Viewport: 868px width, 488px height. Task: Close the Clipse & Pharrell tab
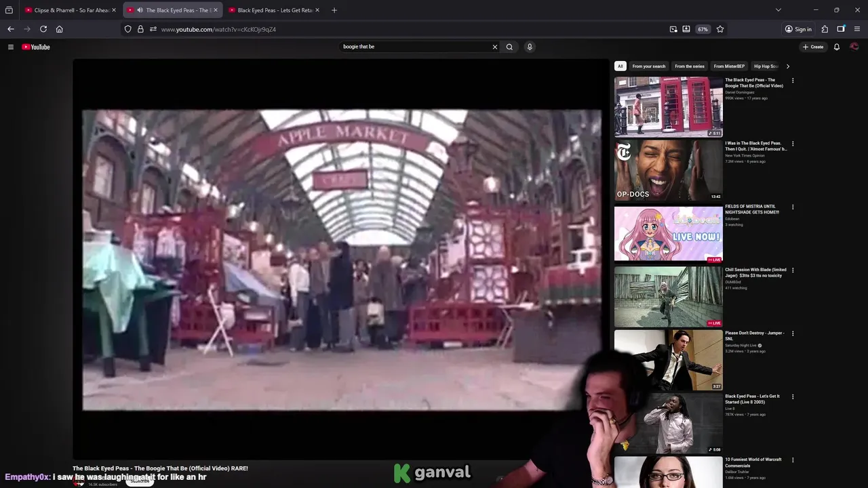(x=114, y=10)
